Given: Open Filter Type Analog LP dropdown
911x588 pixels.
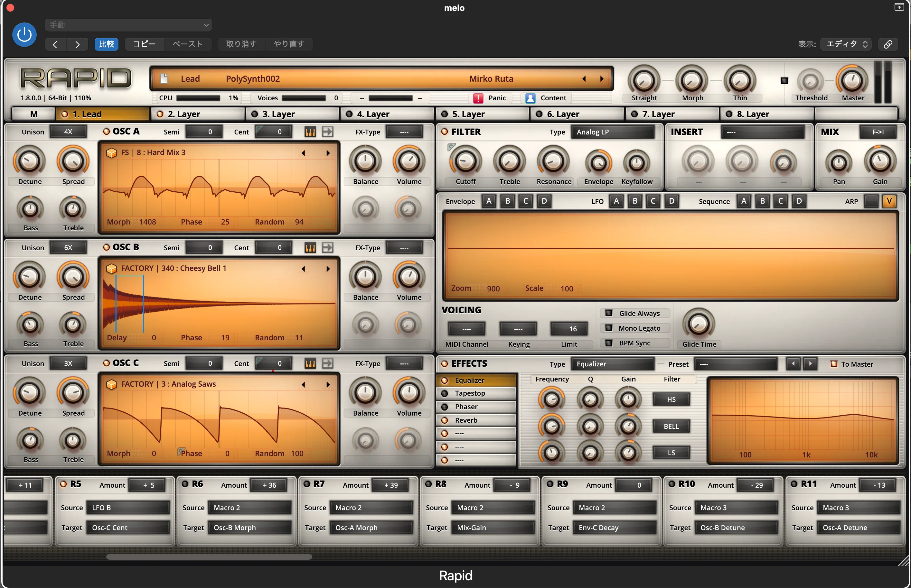Looking at the screenshot, I should (x=613, y=132).
